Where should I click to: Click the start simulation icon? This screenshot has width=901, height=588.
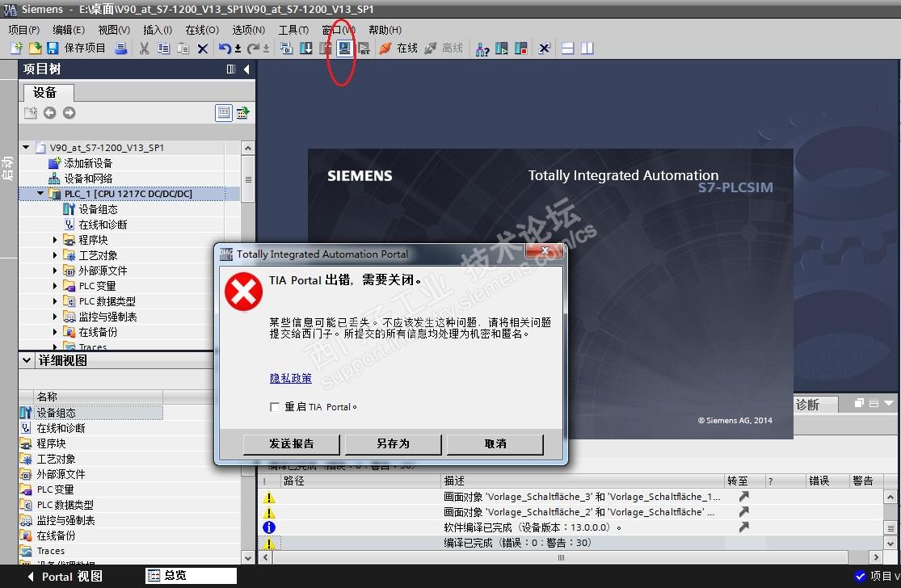pyautogui.click(x=344, y=48)
